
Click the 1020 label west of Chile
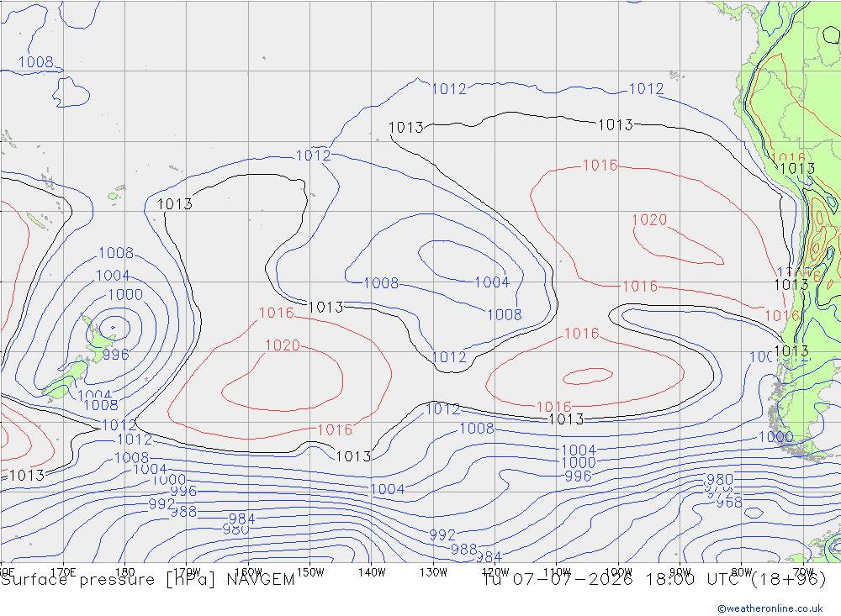[x=649, y=220]
